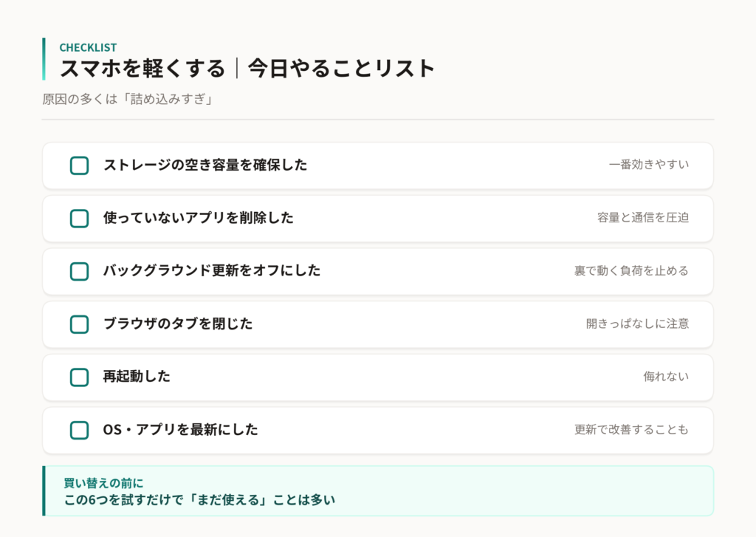
Task: Select the 使っていないアプリを削除した item text
Action: pos(198,218)
